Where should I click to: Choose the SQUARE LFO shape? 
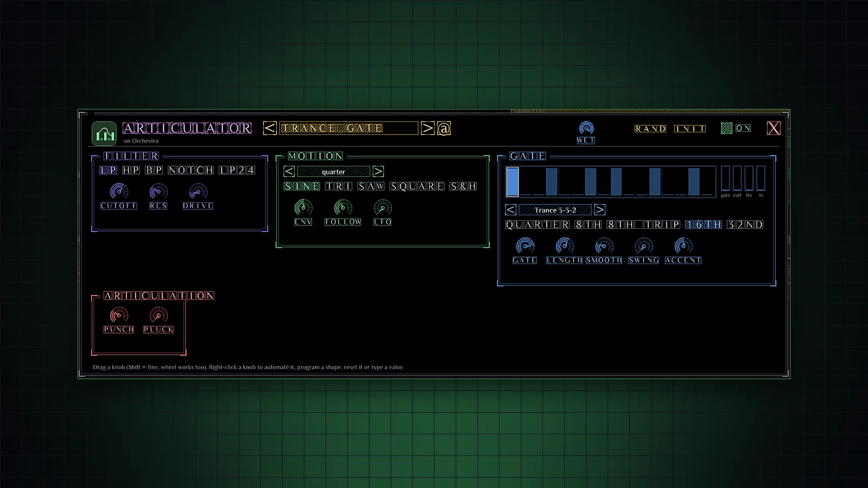click(417, 187)
